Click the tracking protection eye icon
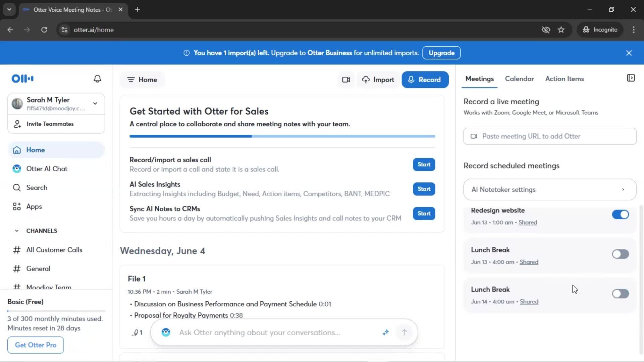Image resolution: width=644 pixels, height=362 pixels. pos(546,30)
